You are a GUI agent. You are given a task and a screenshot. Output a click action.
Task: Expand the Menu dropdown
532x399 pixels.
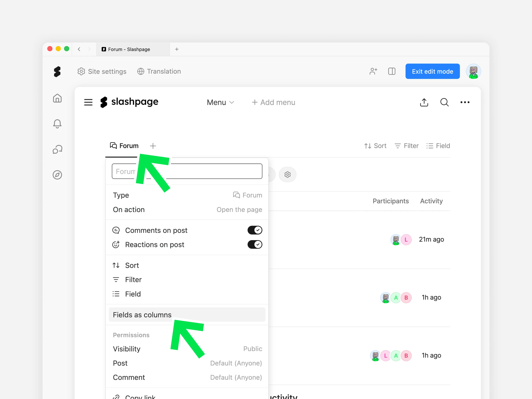point(220,102)
